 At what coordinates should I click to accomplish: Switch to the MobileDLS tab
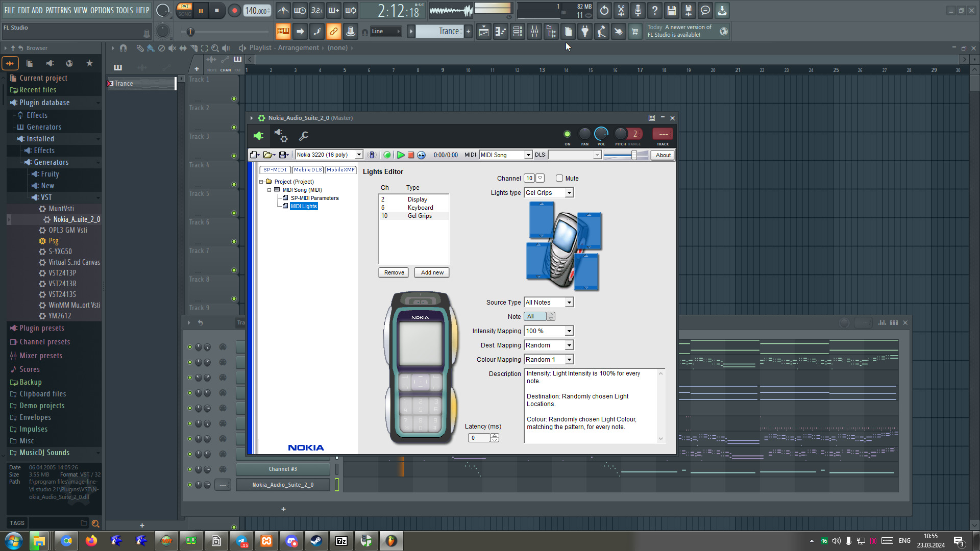pos(308,170)
